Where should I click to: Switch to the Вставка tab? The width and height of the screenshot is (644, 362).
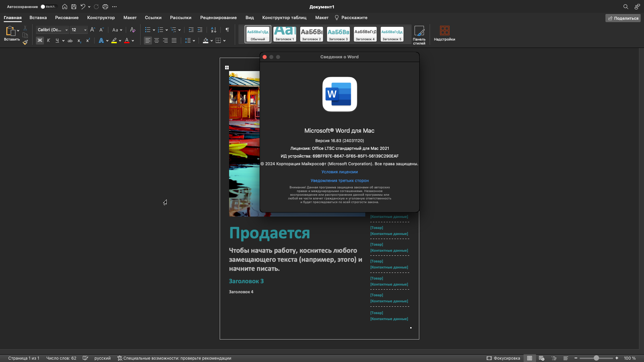(x=38, y=18)
